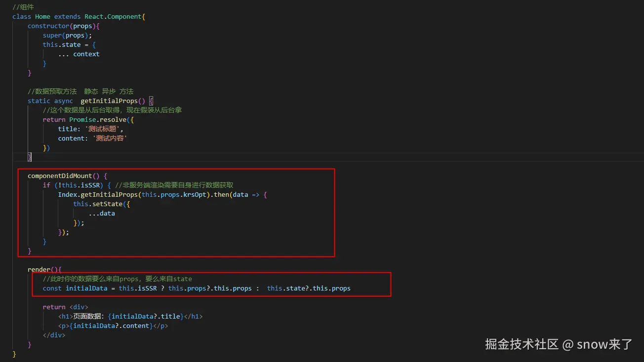Click Index.getInitialProps on the call line

(98, 194)
